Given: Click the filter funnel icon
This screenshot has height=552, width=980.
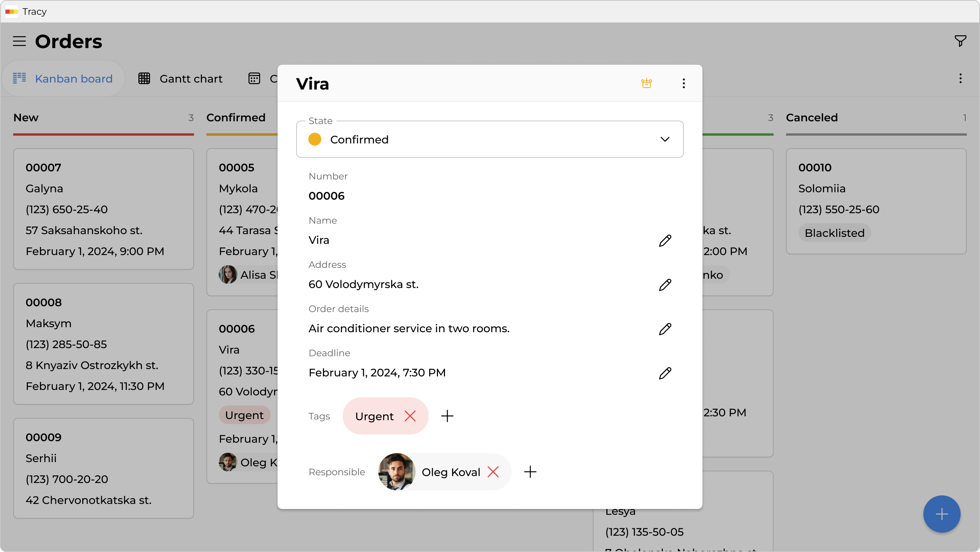Looking at the screenshot, I should point(960,41).
